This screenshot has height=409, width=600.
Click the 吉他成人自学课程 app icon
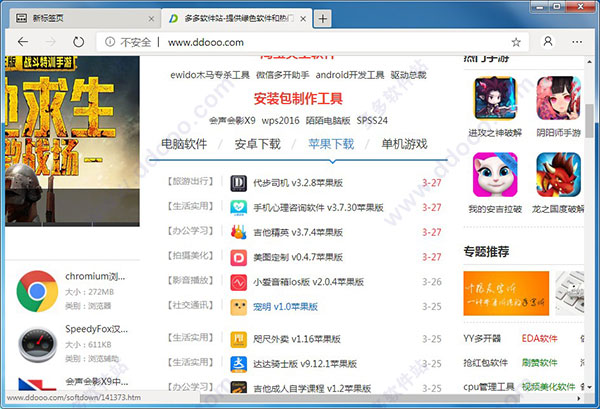(238, 387)
